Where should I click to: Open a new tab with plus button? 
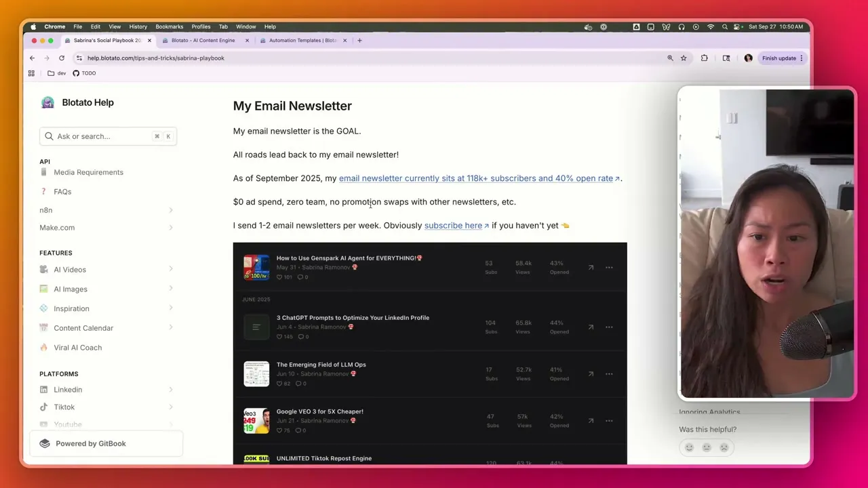click(359, 41)
